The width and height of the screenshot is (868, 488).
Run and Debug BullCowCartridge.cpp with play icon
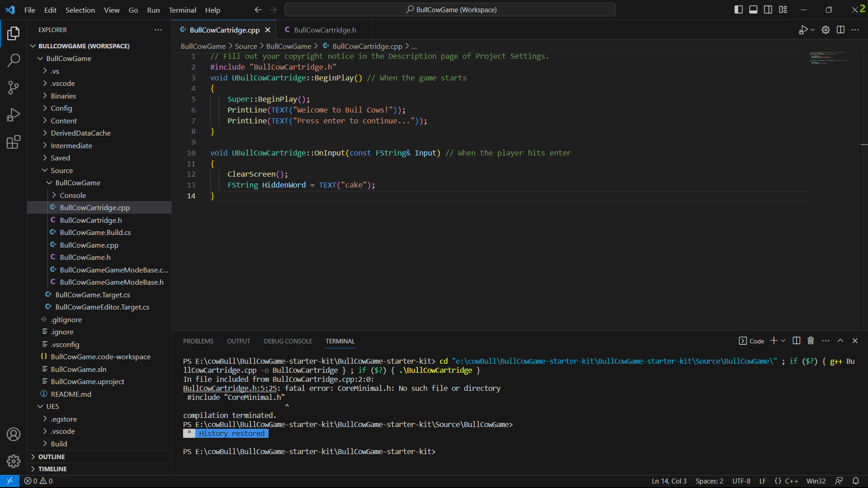point(803,30)
